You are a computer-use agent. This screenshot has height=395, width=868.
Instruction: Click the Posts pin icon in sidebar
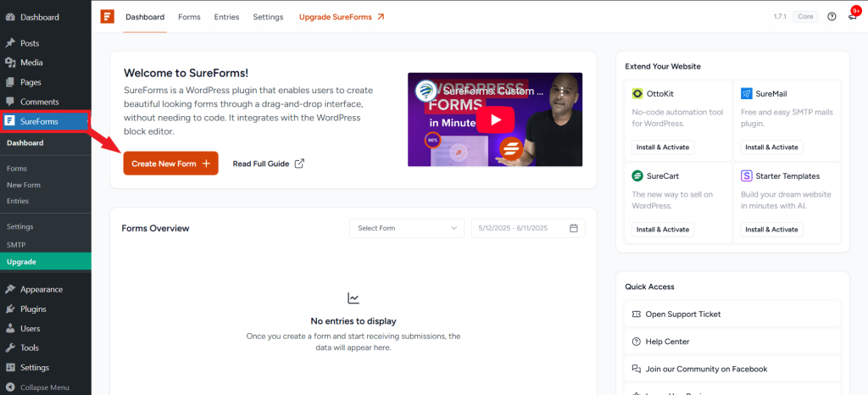click(10, 43)
